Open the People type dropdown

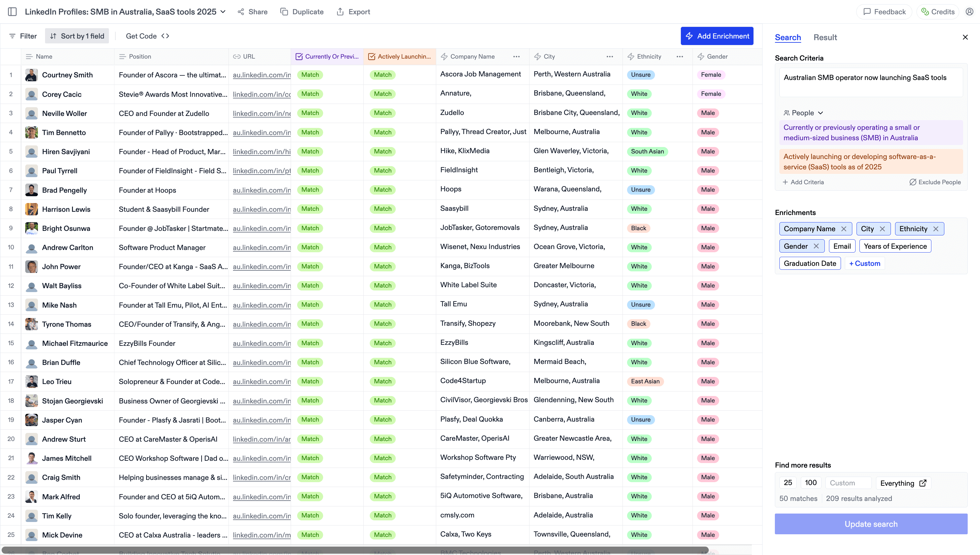click(803, 113)
